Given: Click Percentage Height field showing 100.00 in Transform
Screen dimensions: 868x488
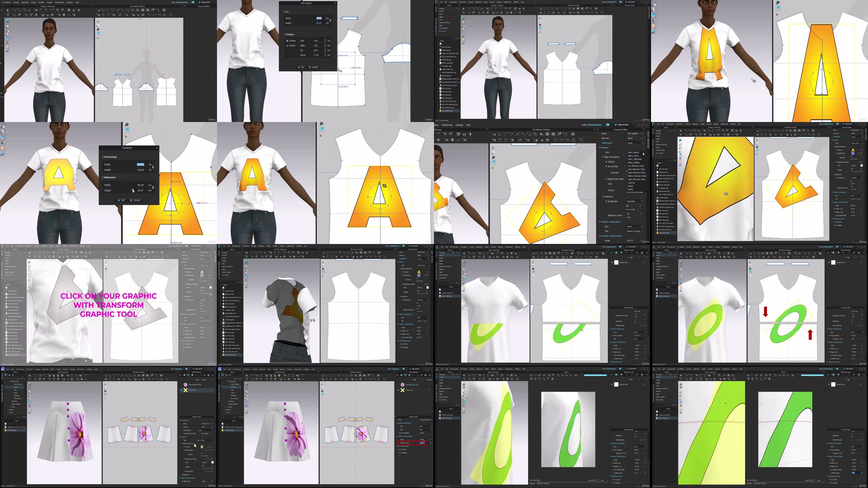Looking at the screenshot, I should coord(142,170).
